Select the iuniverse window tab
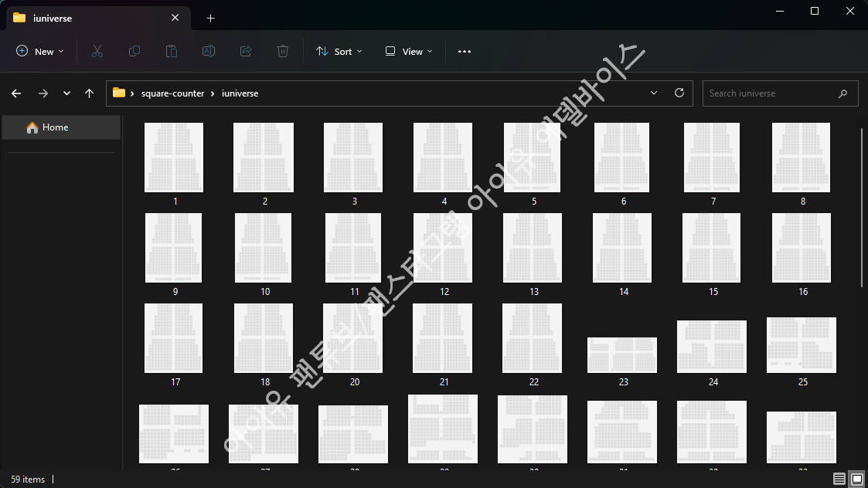This screenshot has width=868, height=488. pyautogui.click(x=98, y=19)
